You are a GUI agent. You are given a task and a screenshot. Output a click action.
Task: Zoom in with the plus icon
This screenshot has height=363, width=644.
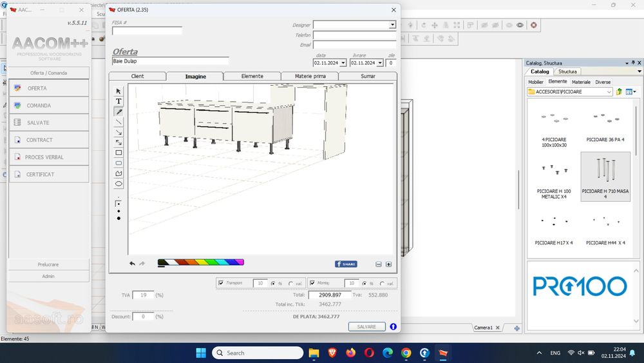pyautogui.click(x=388, y=264)
